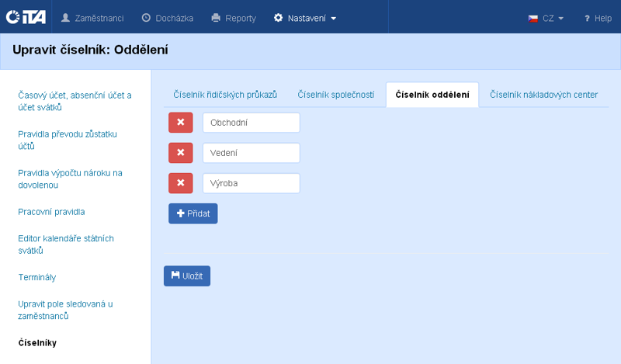Open Časový účet, absenční účet sidebar link

[75, 101]
